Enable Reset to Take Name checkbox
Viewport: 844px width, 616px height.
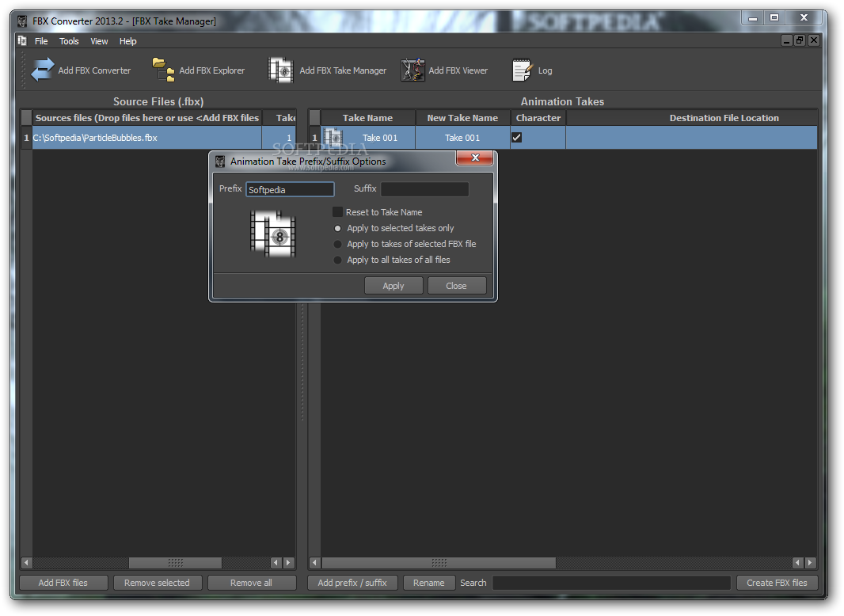click(337, 212)
